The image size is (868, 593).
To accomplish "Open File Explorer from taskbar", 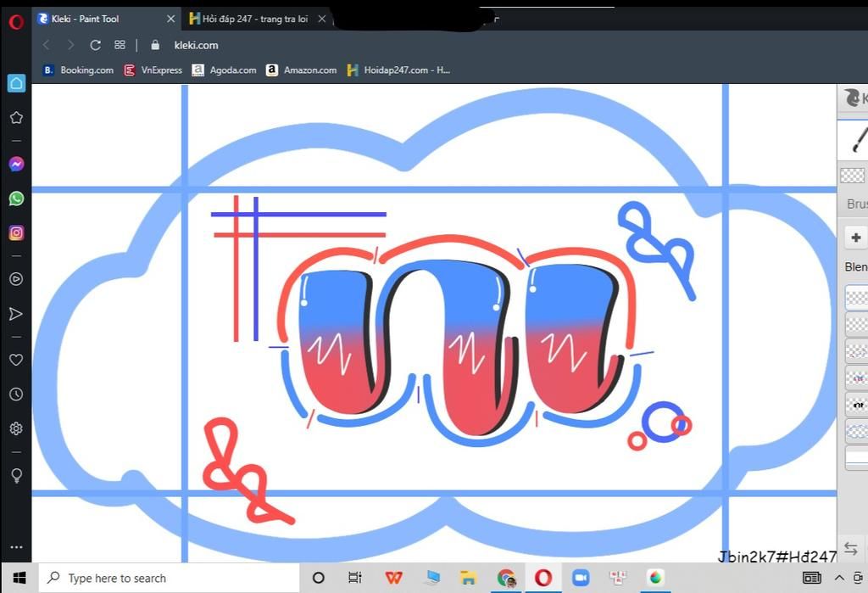I will [468, 578].
